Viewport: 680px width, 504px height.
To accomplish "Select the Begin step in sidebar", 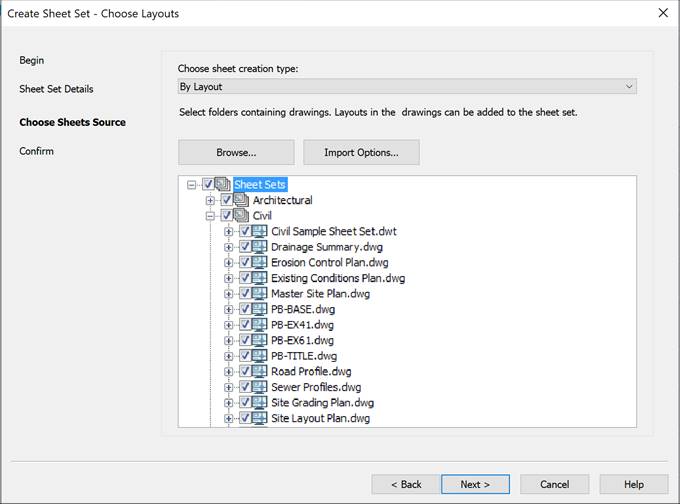I will 32,60.
